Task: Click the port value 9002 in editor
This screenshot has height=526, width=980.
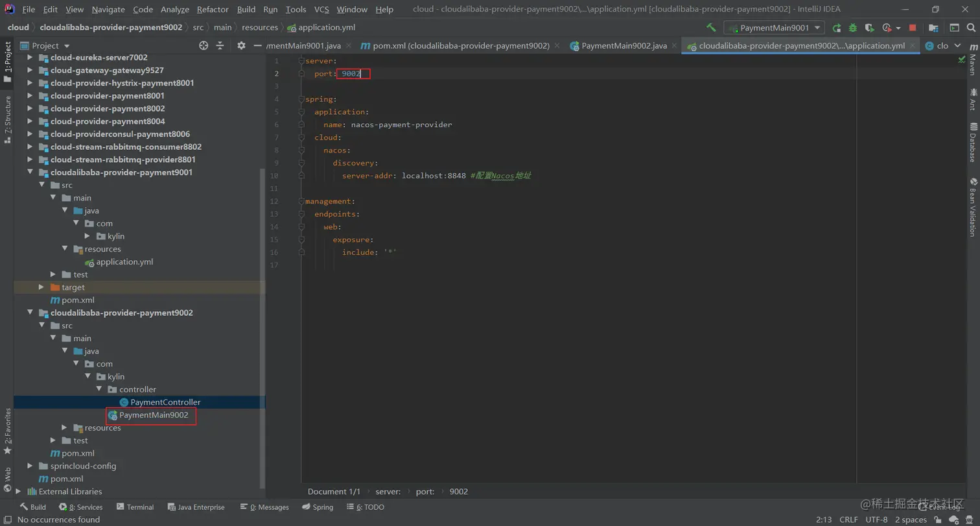Action: click(351, 74)
